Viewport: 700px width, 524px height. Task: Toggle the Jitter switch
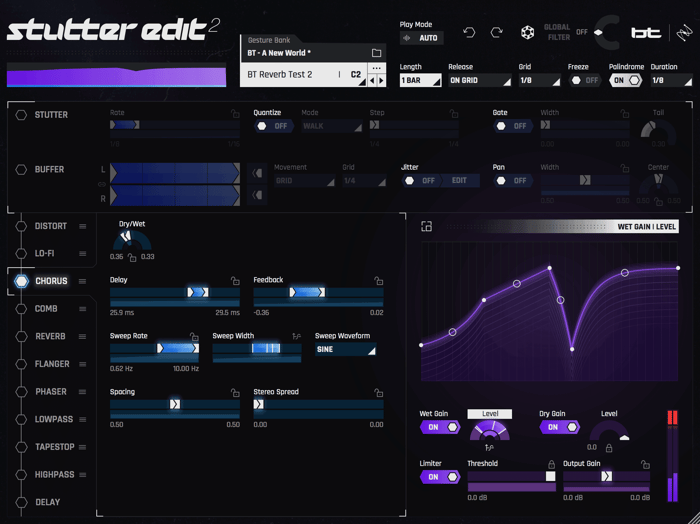click(x=421, y=181)
